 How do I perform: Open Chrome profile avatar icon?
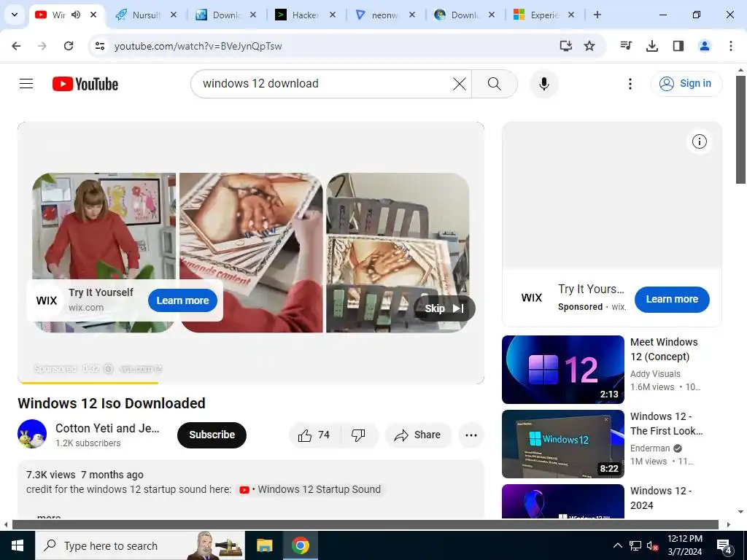click(x=704, y=46)
